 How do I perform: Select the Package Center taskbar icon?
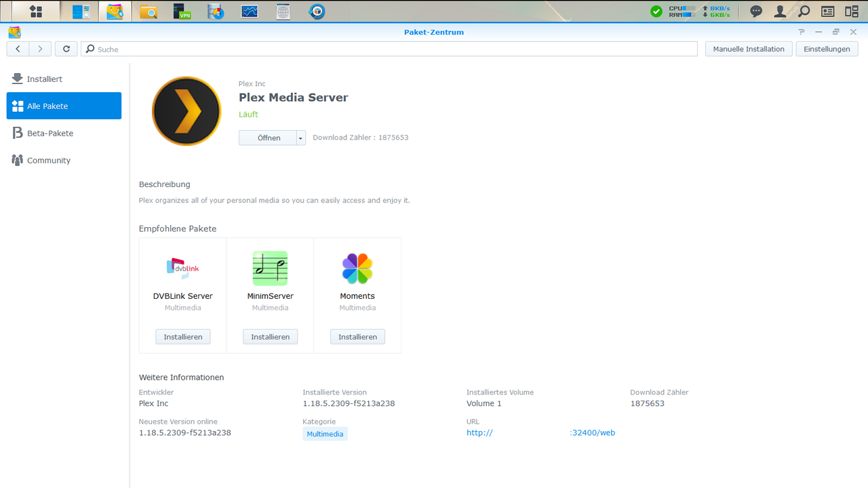[x=115, y=11]
